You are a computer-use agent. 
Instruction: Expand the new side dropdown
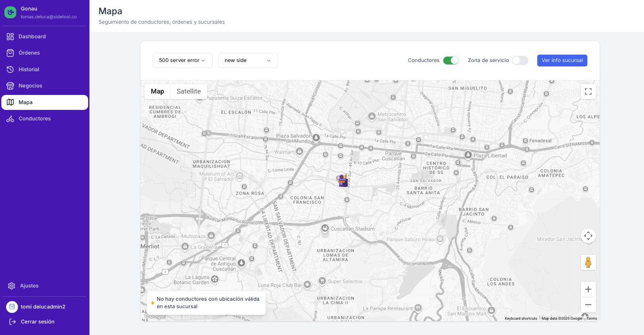click(248, 60)
